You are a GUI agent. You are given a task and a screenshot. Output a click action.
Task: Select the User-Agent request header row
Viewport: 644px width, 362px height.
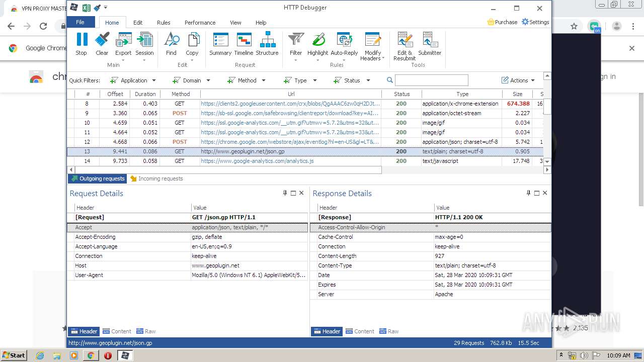coord(188,275)
